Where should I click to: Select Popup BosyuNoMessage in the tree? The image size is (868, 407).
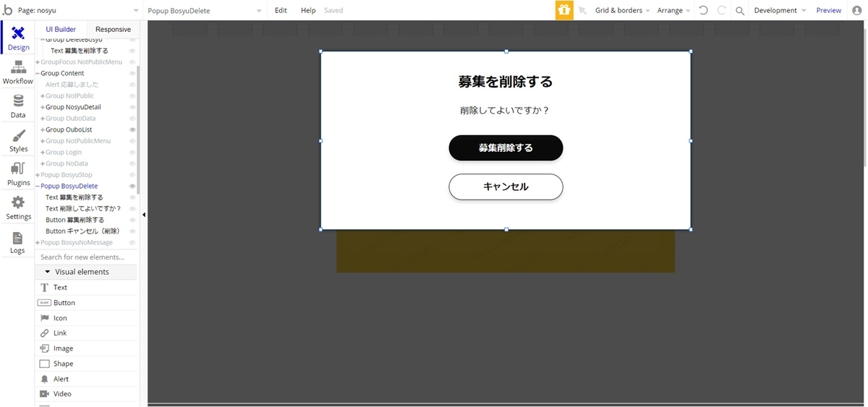[x=77, y=242]
